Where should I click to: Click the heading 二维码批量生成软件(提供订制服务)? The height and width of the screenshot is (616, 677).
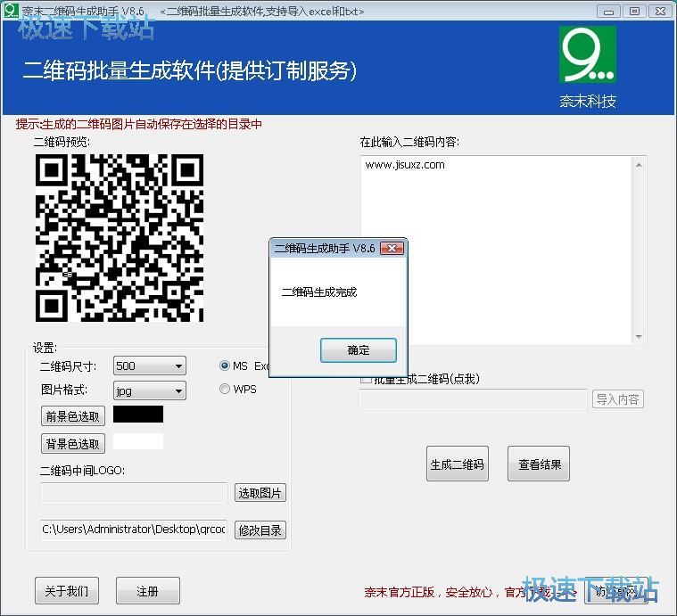[190, 70]
